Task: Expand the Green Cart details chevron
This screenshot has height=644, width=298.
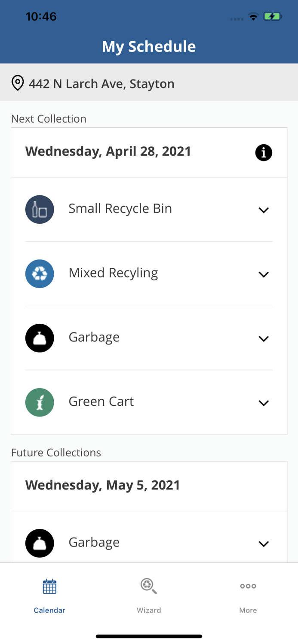Action: [x=264, y=403]
